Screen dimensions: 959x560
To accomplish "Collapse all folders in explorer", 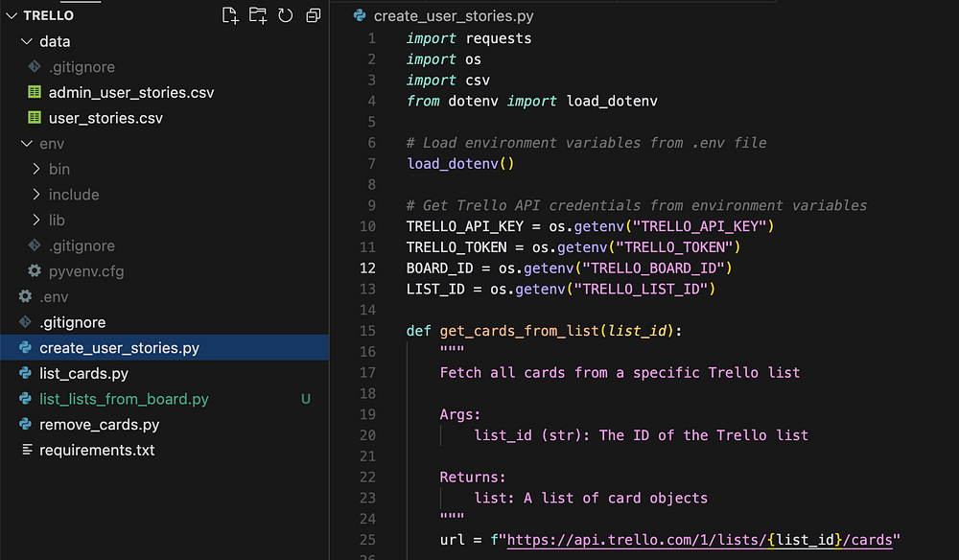I will tap(313, 15).
